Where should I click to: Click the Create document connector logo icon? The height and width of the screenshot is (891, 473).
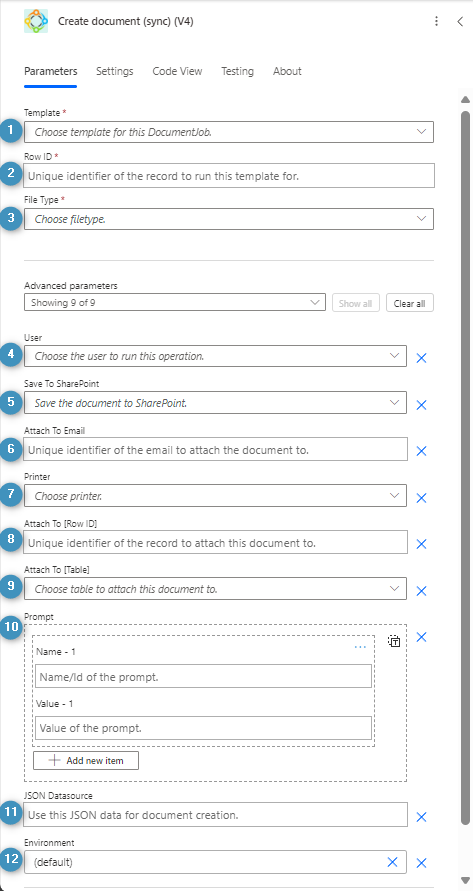tap(36, 21)
